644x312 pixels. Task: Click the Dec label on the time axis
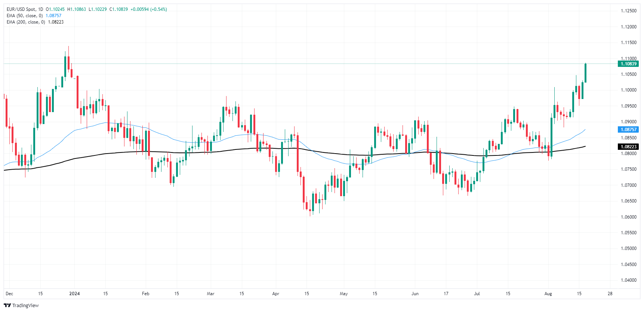pos(9,294)
